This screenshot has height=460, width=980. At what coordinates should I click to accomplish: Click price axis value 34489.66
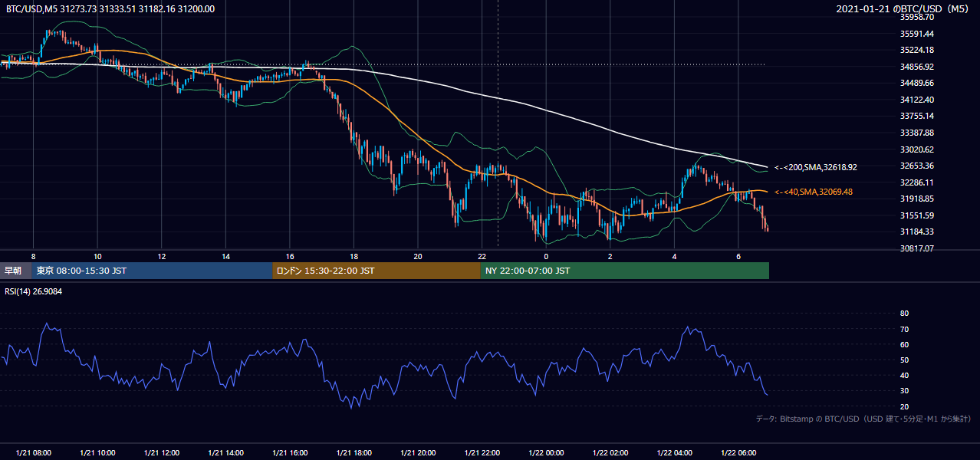pos(916,83)
